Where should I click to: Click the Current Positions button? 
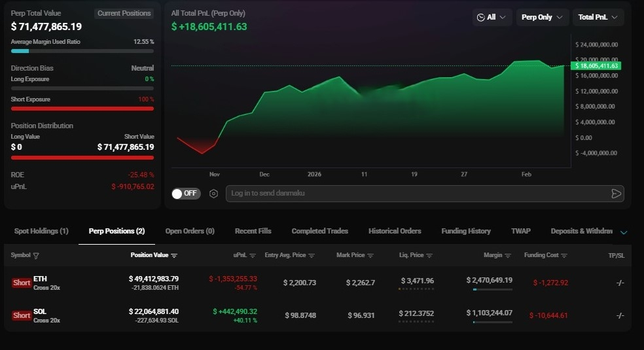pos(124,14)
